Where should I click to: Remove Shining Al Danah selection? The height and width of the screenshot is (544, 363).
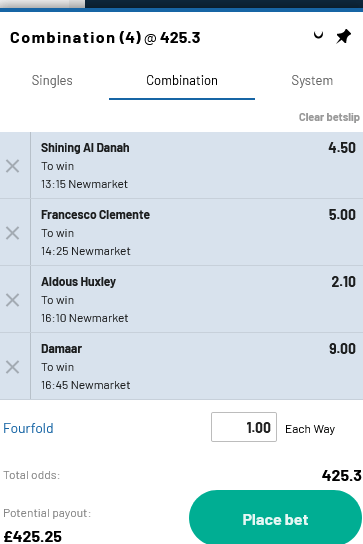click(x=12, y=166)
